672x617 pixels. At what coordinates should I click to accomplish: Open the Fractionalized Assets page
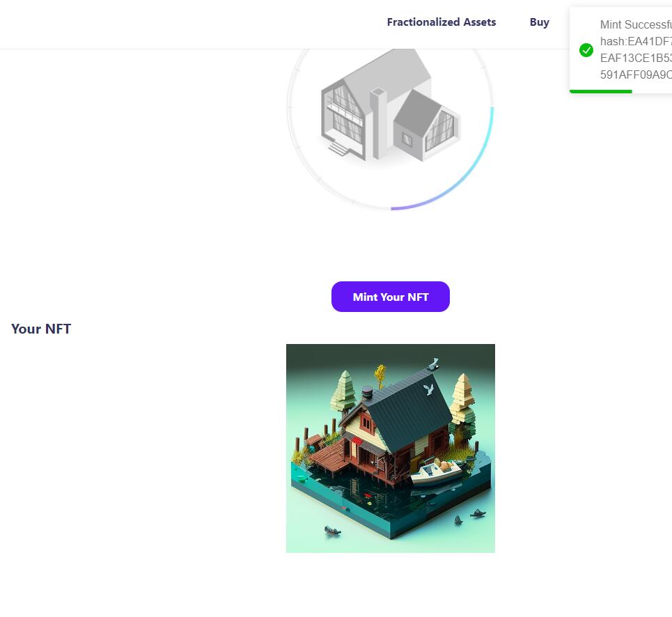pyautogui.click(x=441, y=22)
